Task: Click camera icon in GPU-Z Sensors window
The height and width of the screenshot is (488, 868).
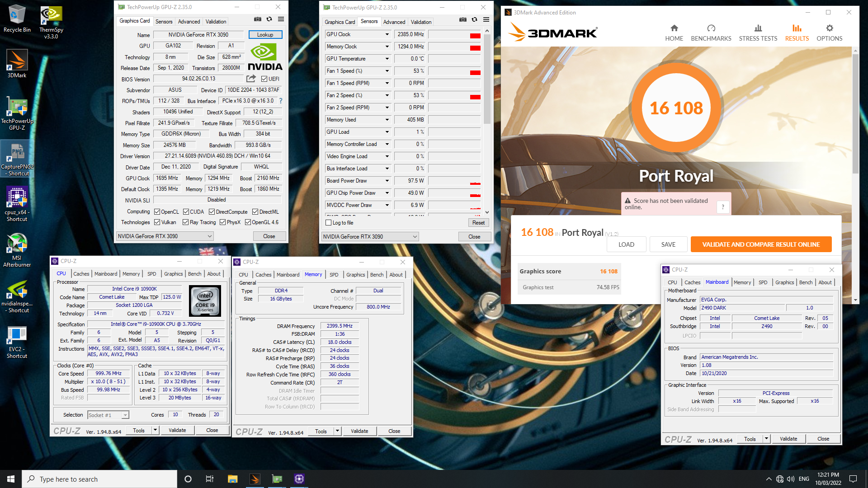Action: point(462,20)
